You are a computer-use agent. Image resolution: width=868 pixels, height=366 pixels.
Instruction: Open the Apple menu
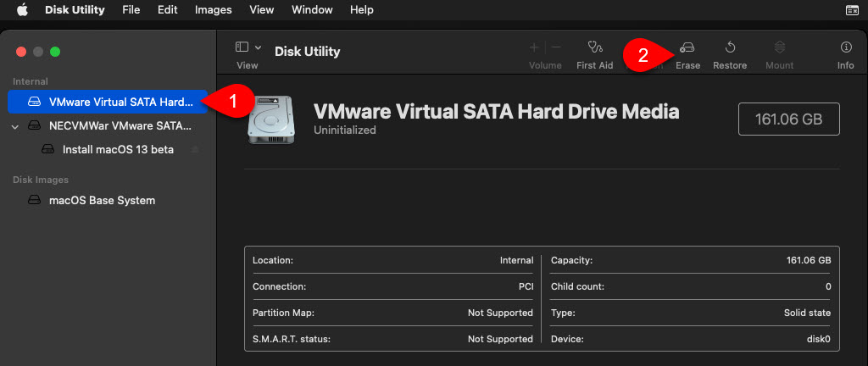click(x=22, y=10)
